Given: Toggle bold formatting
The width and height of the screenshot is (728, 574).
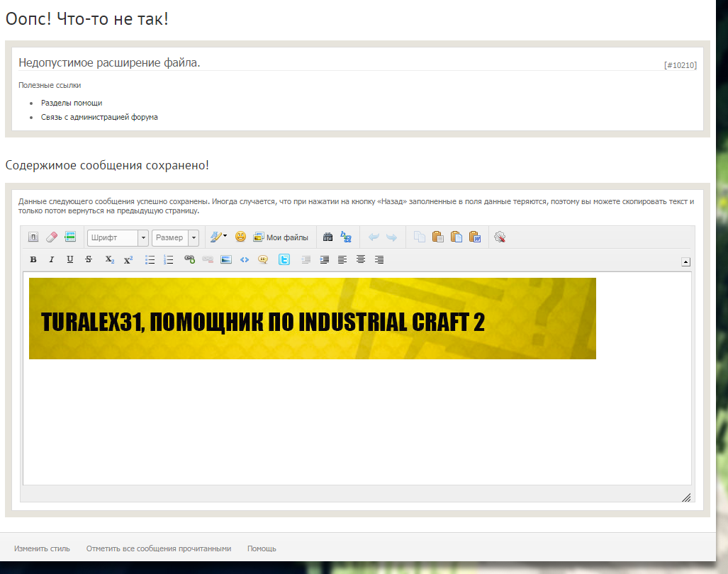Looking at the screenshot, I should click(33, 259).
